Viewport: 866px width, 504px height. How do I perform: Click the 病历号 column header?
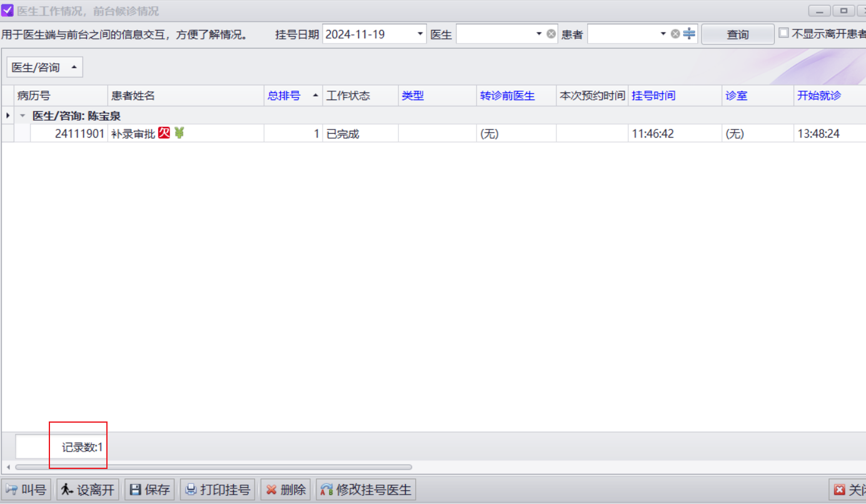coord(61,96)
